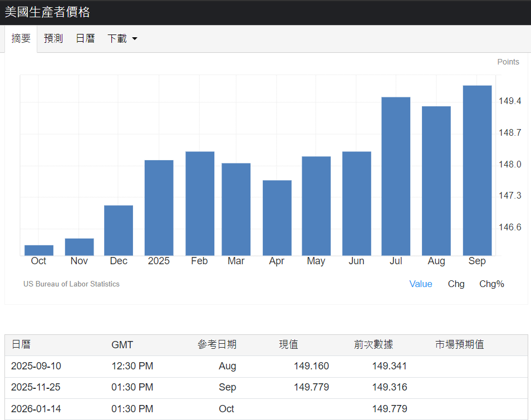The image size is (531, 420).
Task: Switch chart to Chg view
Action: point(456,284)
